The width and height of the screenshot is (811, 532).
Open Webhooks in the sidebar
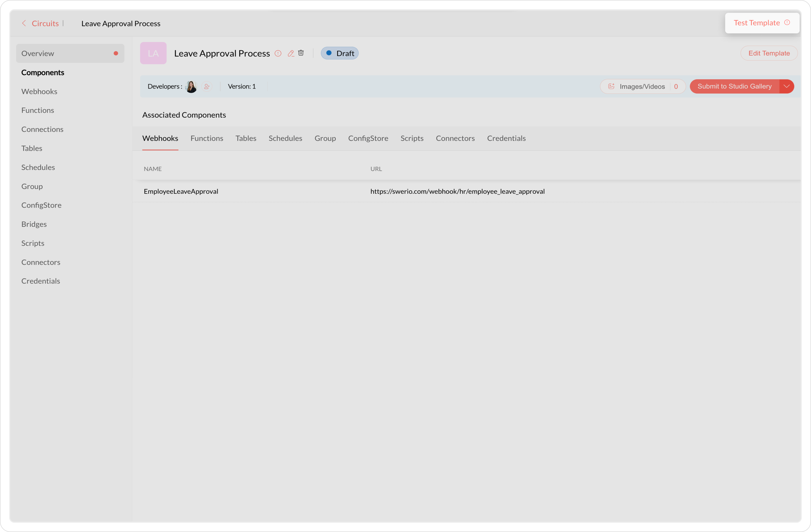tap(39, 91)
